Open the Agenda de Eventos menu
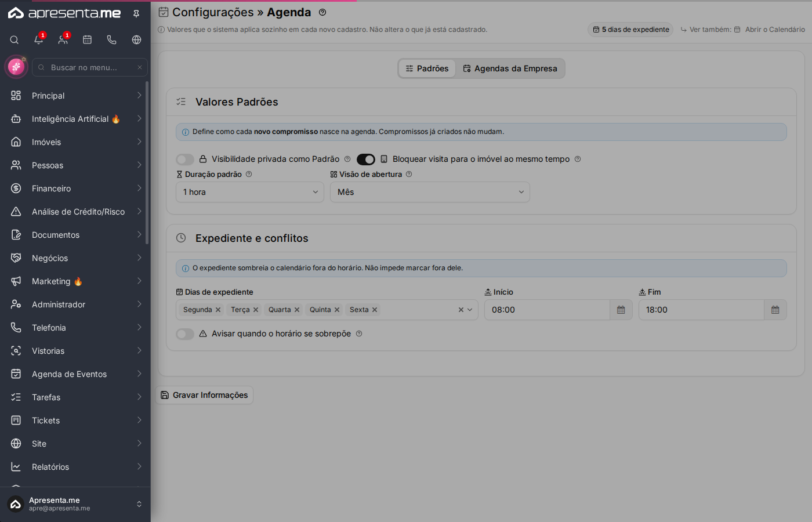Viewport: 812px width, 522px height. coord(75,374)
